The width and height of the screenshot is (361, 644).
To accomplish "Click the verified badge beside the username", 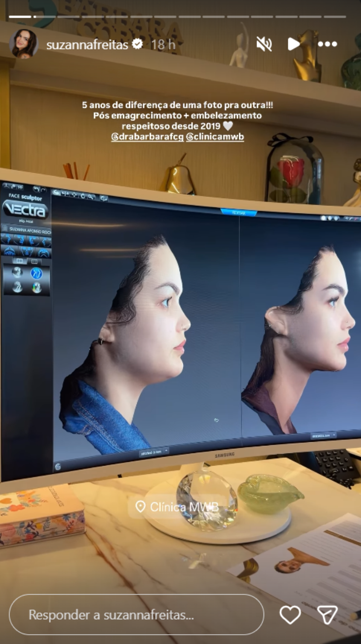I will coord(138,44).
